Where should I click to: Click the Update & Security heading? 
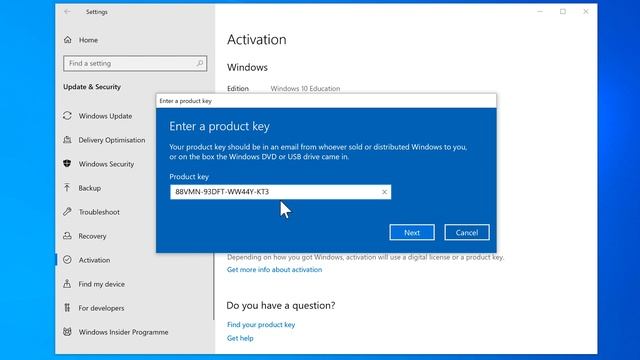tap(92, 87)
